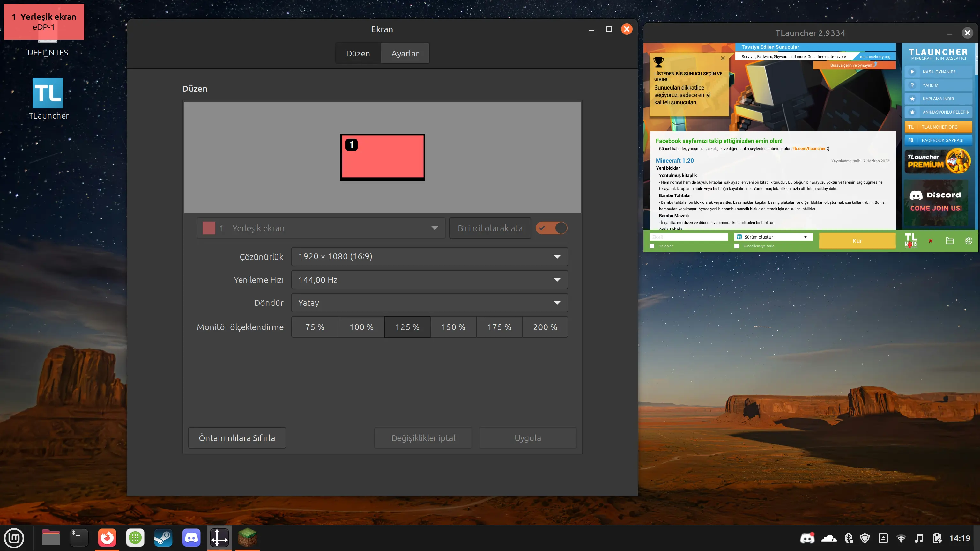980x551 pixels.
Task: Open the music note sound tray icon
Action: tap(919, 538)
